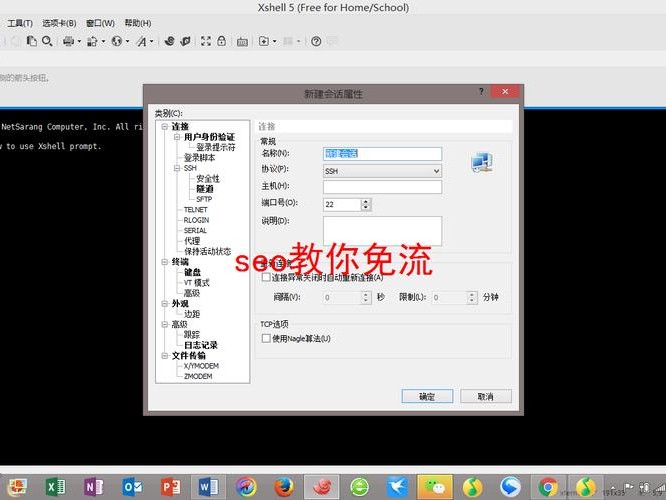This screenshot has width=666, height=500.
Task: Click the keyboard toolbar icon
Action: coord(243,42)
